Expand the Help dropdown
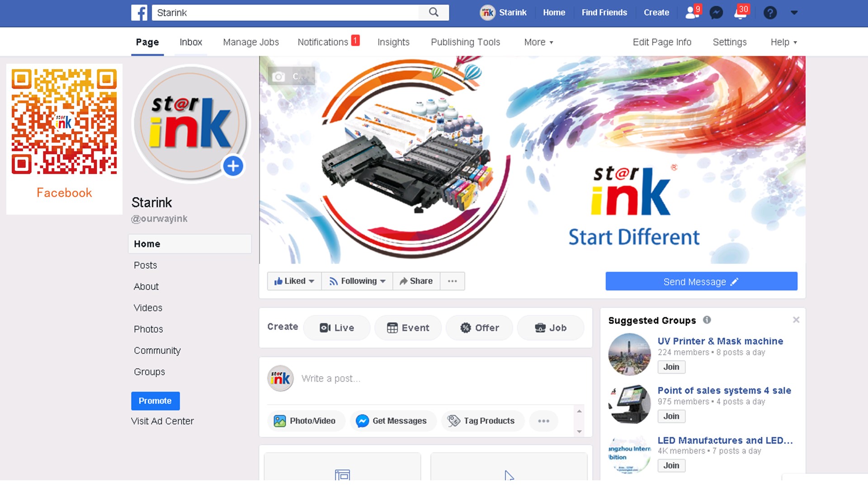The width and height of the screenshot is (868, 488). (x=783, y=42)
